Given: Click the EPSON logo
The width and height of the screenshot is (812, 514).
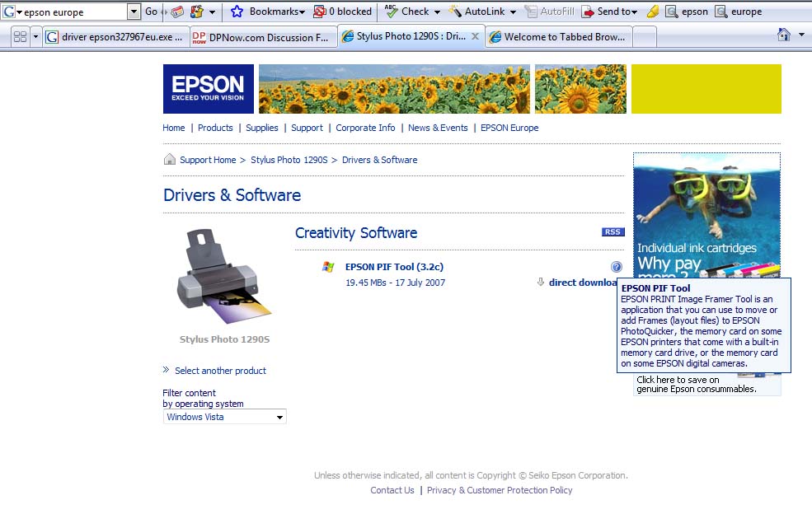Looking at the screenshot, I should click(x=208, y=89).
